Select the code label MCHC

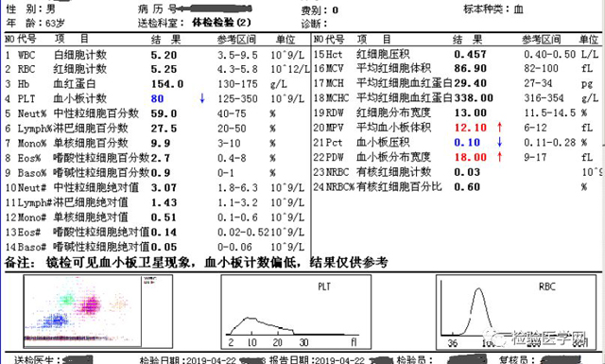point(337,98)
